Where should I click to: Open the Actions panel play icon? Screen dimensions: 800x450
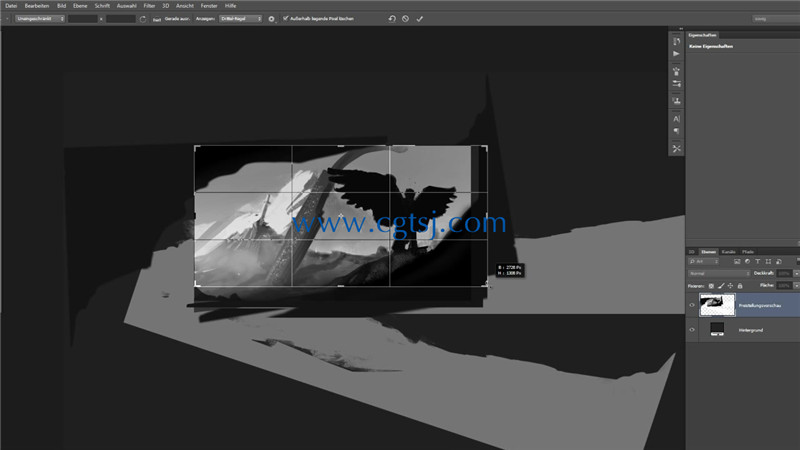point(677,54)
